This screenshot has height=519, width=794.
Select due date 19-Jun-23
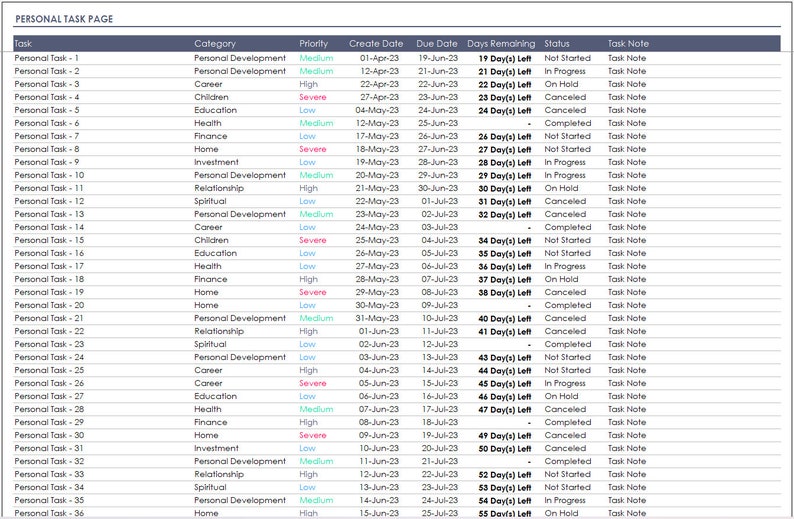(x=438, y=58)
